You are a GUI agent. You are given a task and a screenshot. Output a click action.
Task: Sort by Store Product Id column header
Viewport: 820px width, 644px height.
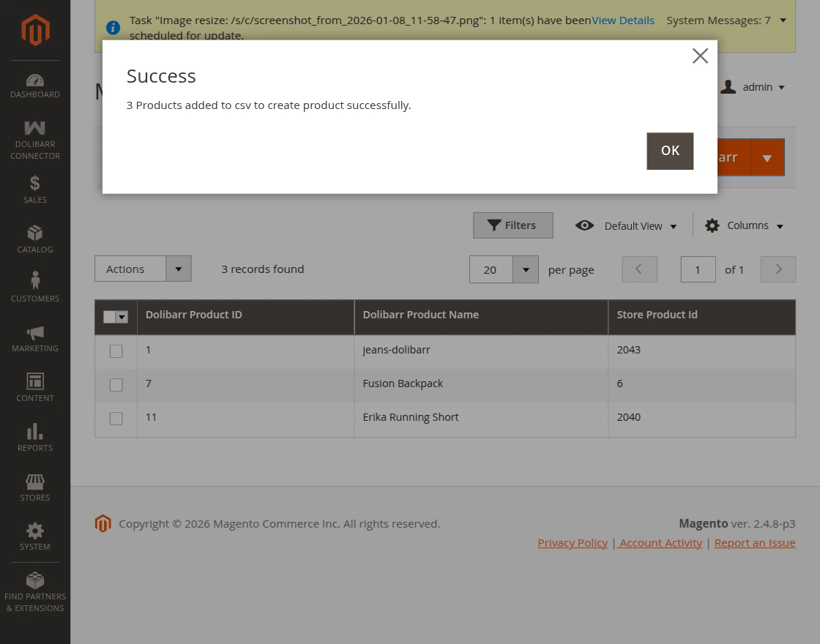point(702,317)
